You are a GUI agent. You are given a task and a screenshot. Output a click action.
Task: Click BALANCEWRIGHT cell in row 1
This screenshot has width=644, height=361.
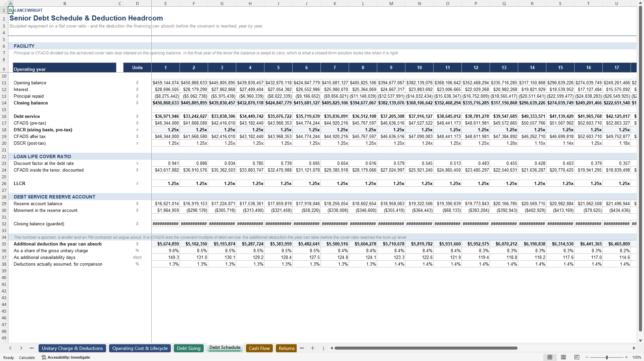click(26, 10)
